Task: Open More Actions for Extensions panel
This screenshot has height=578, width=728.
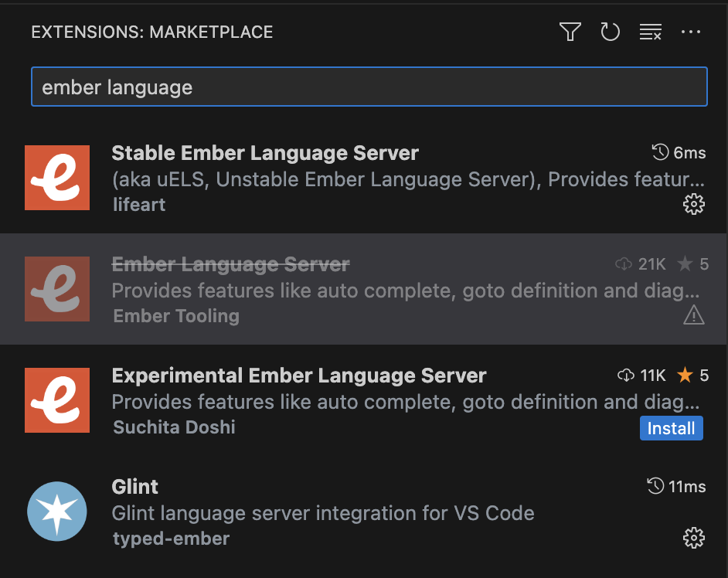Action: (691, 32)
